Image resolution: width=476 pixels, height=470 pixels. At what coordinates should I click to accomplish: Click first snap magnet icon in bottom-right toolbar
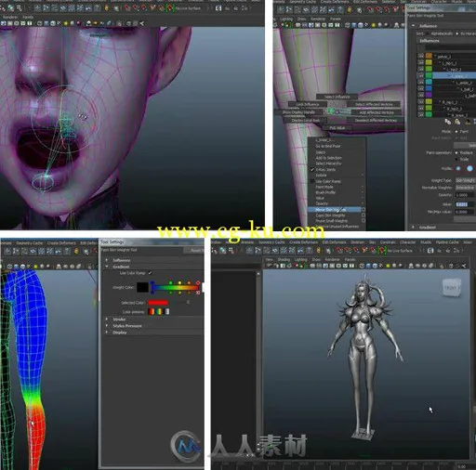[x=340, y=251]
